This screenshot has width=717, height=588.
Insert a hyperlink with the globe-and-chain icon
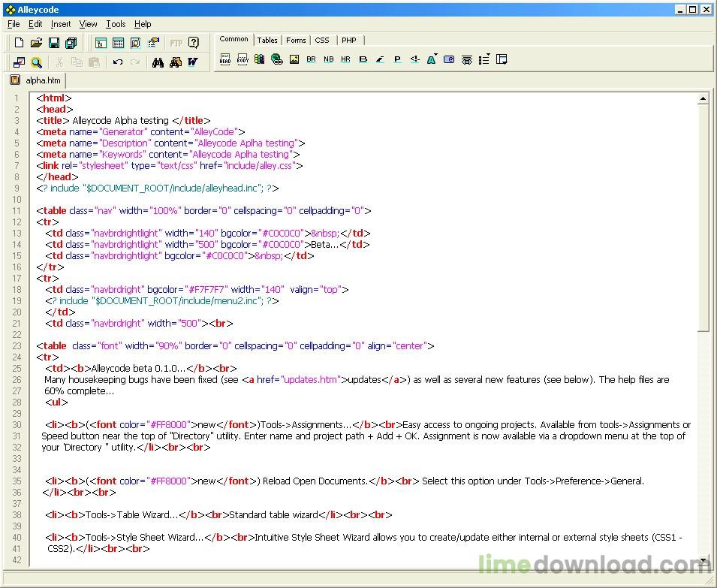click(276, 59)
